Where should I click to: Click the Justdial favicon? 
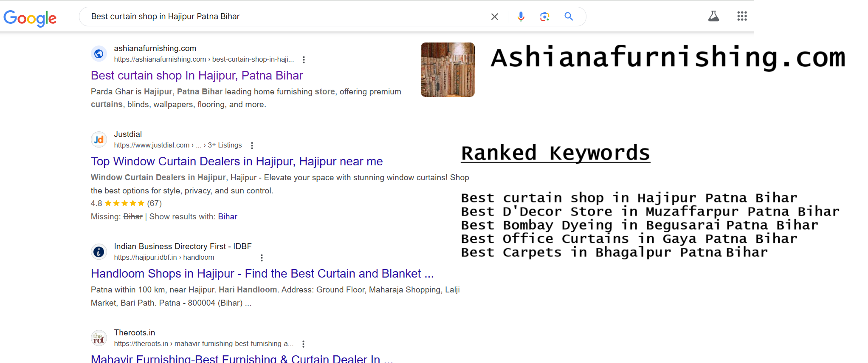tap(99, 139)
